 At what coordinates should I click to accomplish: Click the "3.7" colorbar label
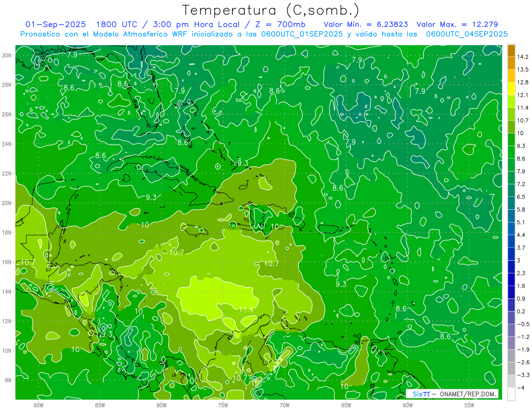[521, 247]
